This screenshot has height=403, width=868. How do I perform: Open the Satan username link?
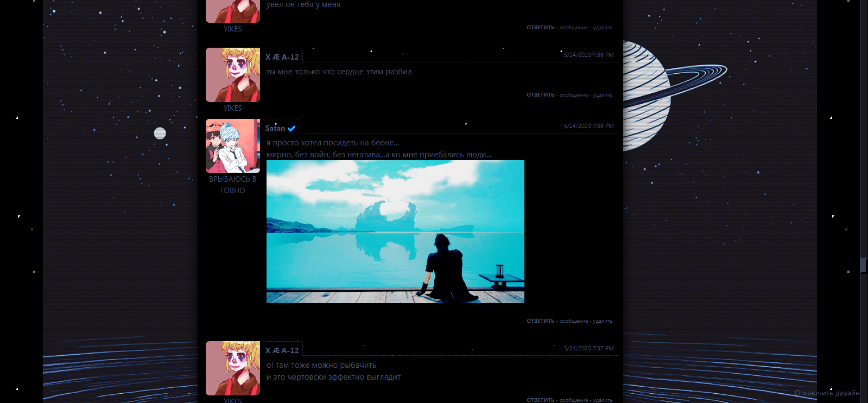point(275,129)
